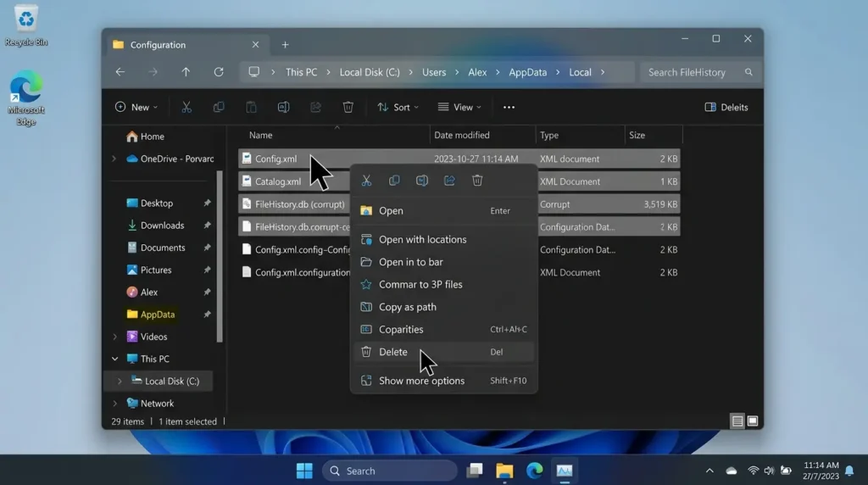This screenshot has height=485, width=868.
Task: Click the Copy icon in the context menu
Action: tap(394, 181)
